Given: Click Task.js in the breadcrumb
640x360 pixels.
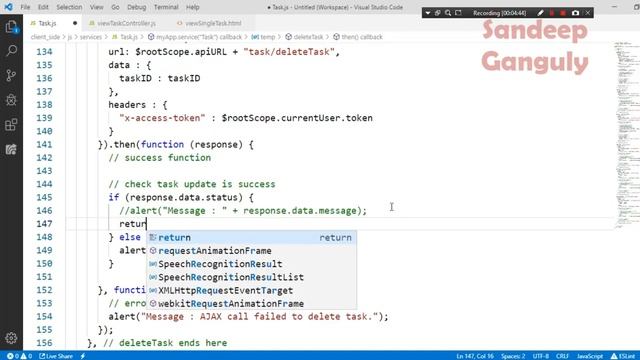Looking at the screenshot, I should point(125,37).
